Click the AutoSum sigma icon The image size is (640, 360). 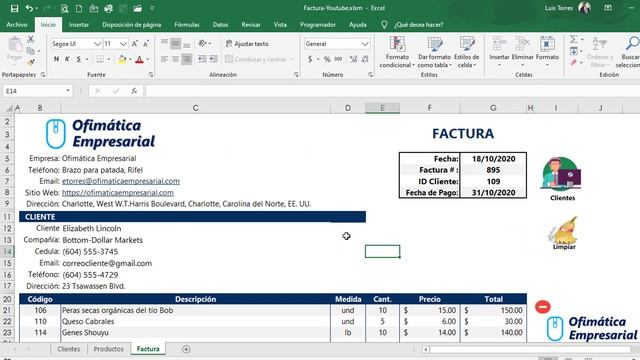coord(573,40)
